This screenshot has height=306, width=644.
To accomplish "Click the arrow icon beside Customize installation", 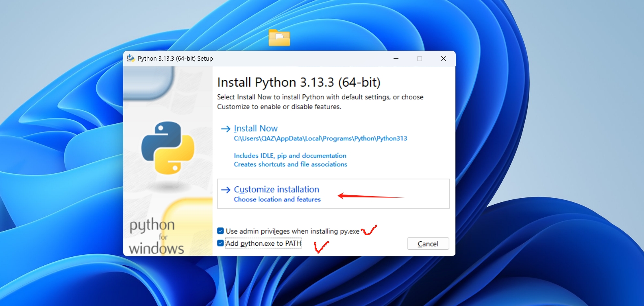I will [x=226, y=190].
